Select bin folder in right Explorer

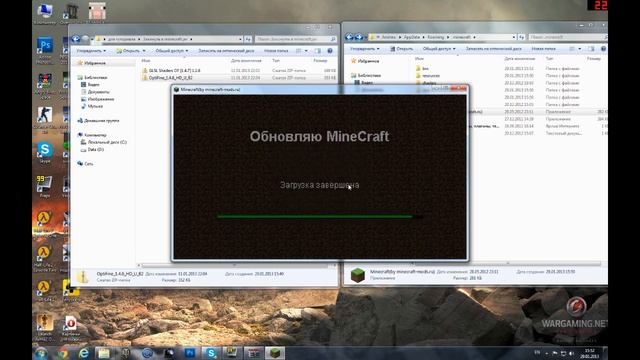pyautogui.click(x=422, y=69)
